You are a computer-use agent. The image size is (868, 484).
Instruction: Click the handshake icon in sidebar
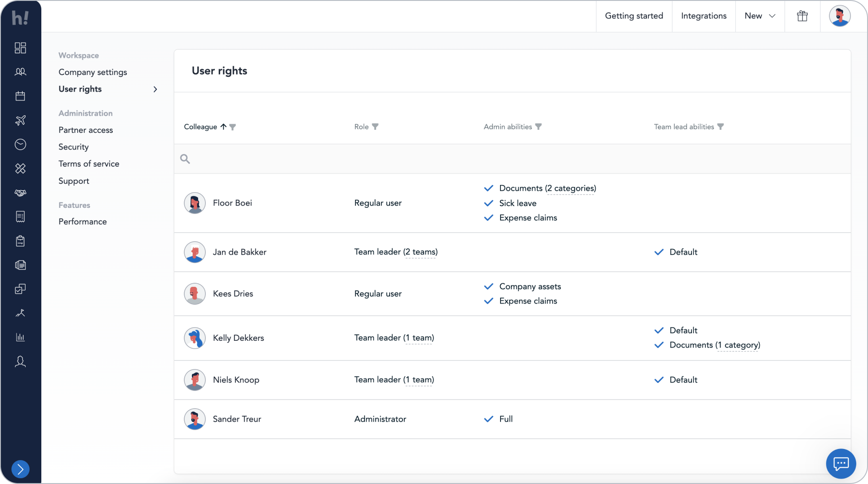pyautogui.click(x=20, y=193)
